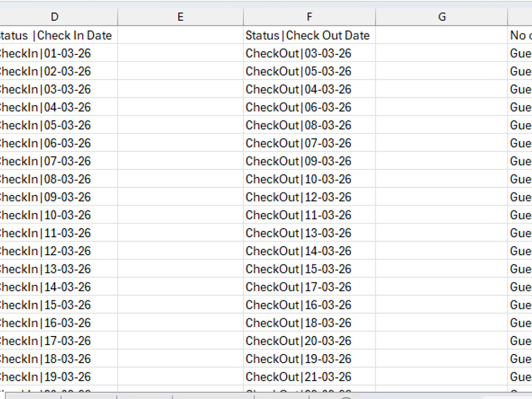Image resolution: width=532 pixels, height=399 pixels.
Task: Select cell 'CheckIn|12-03-26'
Action: 59,251
